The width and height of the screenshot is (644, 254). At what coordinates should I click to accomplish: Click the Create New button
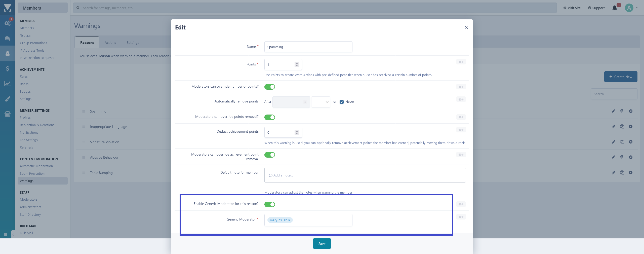[621, 77]
